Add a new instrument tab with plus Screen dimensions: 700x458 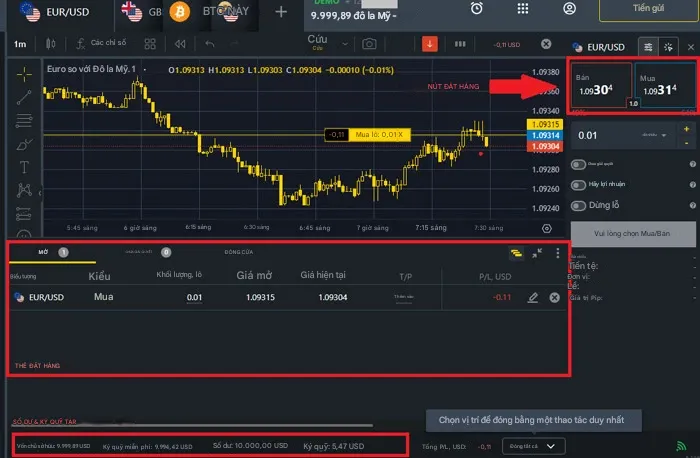pyautogui.click(x=281, y=12)
